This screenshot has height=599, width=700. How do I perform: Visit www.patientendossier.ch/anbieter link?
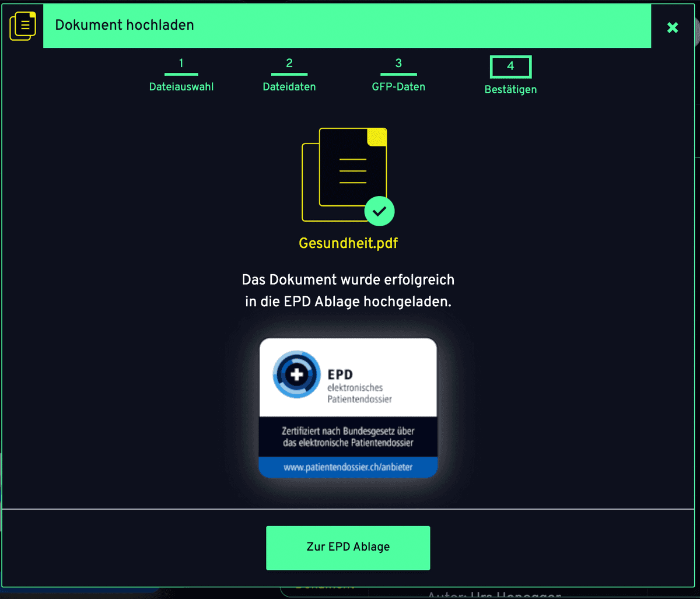pos(348,467)
